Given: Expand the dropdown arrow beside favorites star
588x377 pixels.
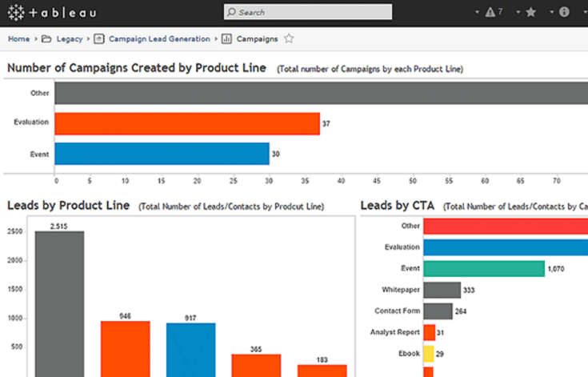Looking at the screenshot, I should click(x=518, y=12).
